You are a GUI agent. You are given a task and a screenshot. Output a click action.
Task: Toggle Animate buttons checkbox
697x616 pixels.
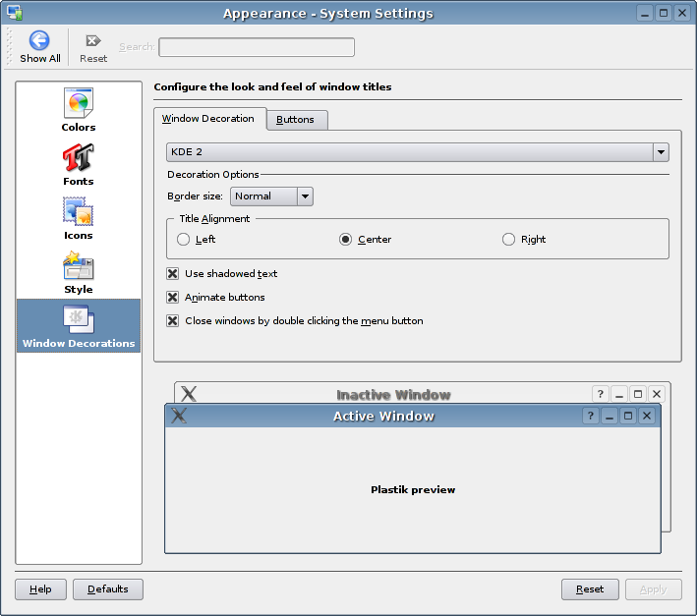tap(172, 297)
